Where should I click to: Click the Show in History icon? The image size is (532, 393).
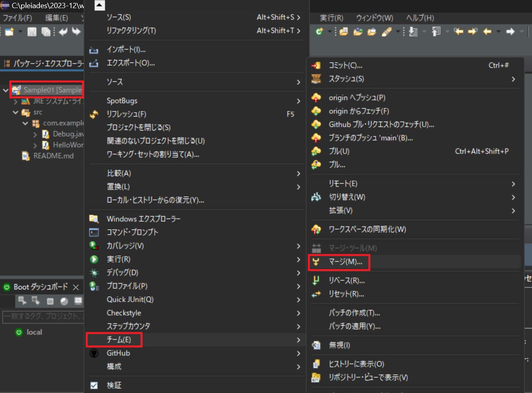tap(316, 364)
